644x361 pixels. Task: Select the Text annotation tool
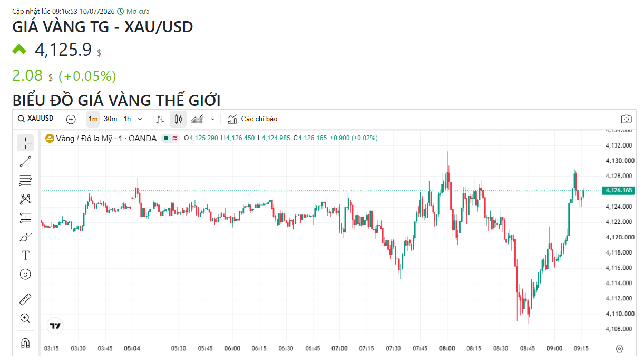click(x=25, y=256)
